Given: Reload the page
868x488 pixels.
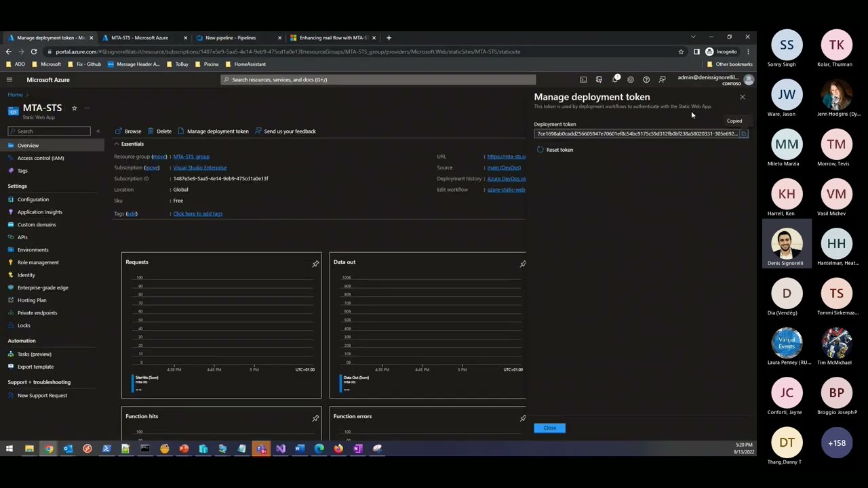Looking at the screenshot, I should [34, 52].
